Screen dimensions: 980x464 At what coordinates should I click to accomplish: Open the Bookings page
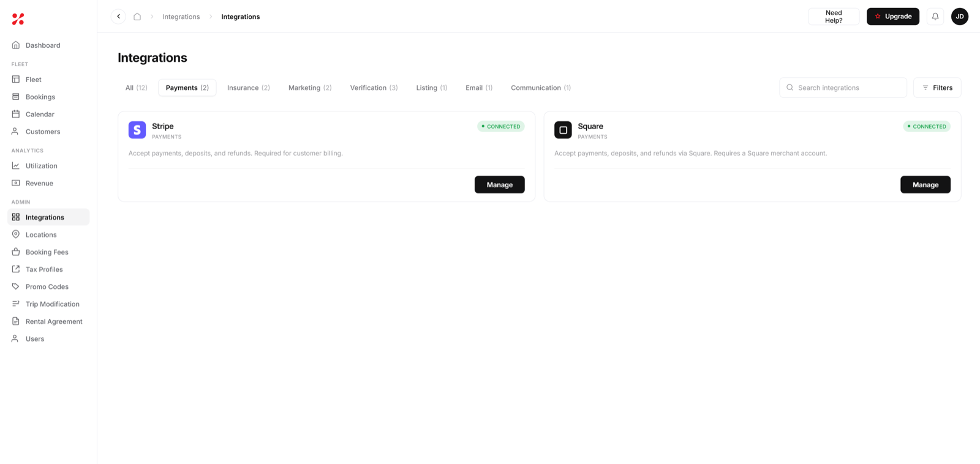[x=48, y=97]
